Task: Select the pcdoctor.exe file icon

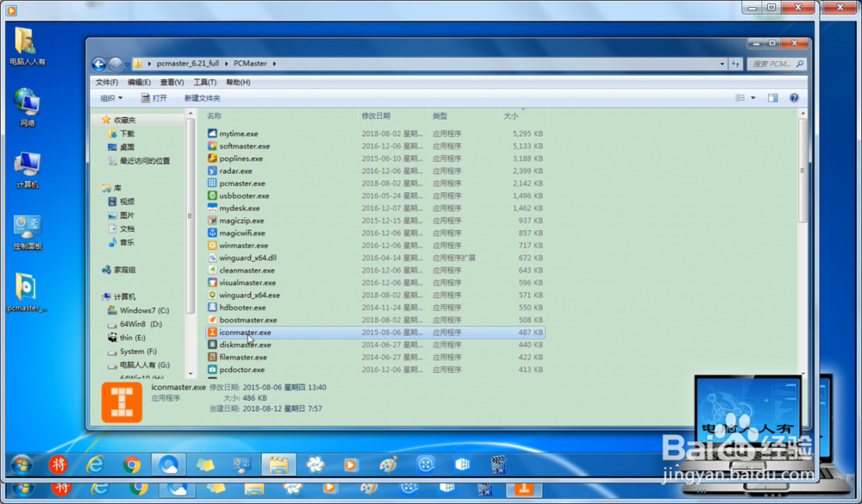Action: pyautogui.click(x=212, y=370)
